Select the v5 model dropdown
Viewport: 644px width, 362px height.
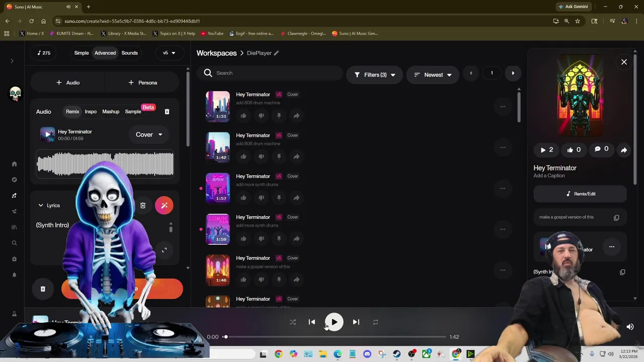pos(169,53)
